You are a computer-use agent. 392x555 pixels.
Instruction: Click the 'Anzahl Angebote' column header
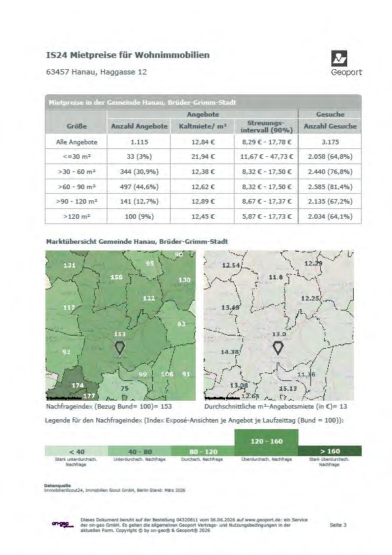[139, 126]
